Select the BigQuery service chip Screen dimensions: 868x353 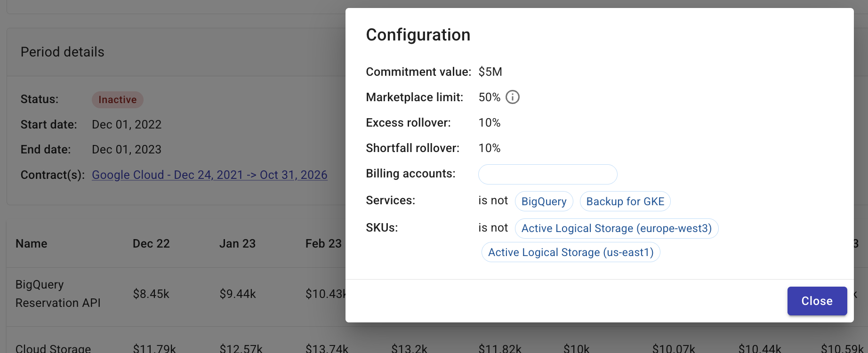tap(544, 201)
